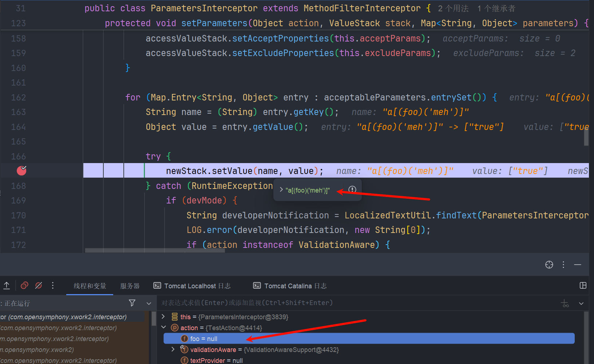Click 'devMode' in the if condition
Image resolution: width=594 pixels, height=364 pixels.
[x=204, y=201]
